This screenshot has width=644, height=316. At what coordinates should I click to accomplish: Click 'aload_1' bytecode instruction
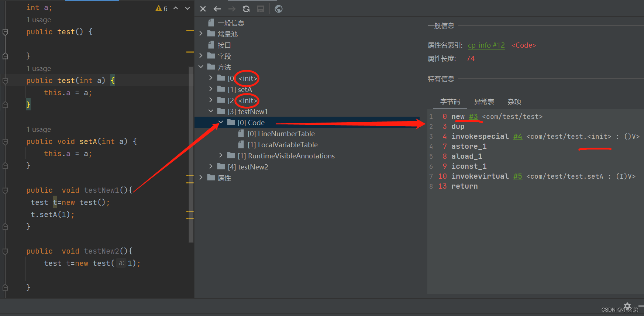tap(467, 157)
